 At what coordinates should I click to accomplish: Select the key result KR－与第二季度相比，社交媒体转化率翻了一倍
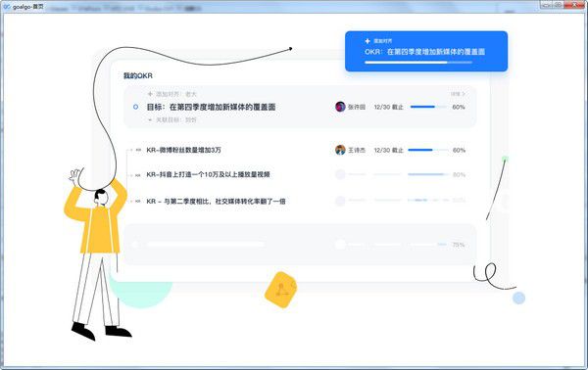(x=216, y=202)
